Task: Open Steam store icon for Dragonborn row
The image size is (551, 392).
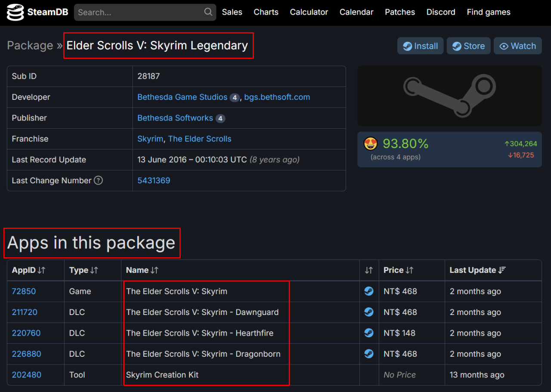Action: (369, 354)
